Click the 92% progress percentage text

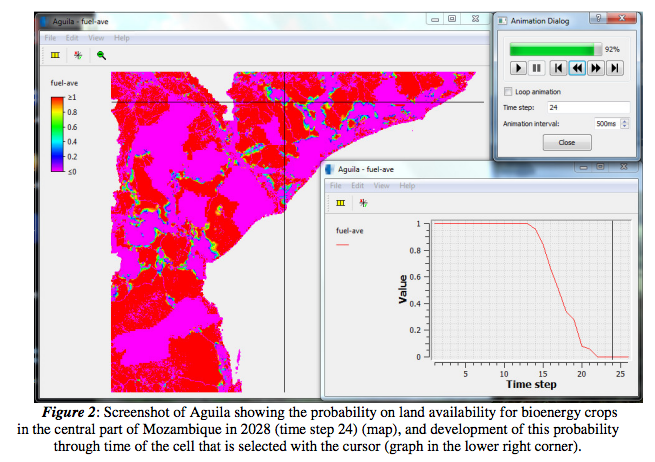pyautogui.click(x=612, y=49)
